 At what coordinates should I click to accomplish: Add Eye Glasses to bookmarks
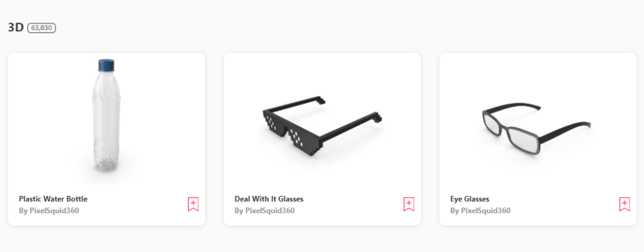[625, 204]
